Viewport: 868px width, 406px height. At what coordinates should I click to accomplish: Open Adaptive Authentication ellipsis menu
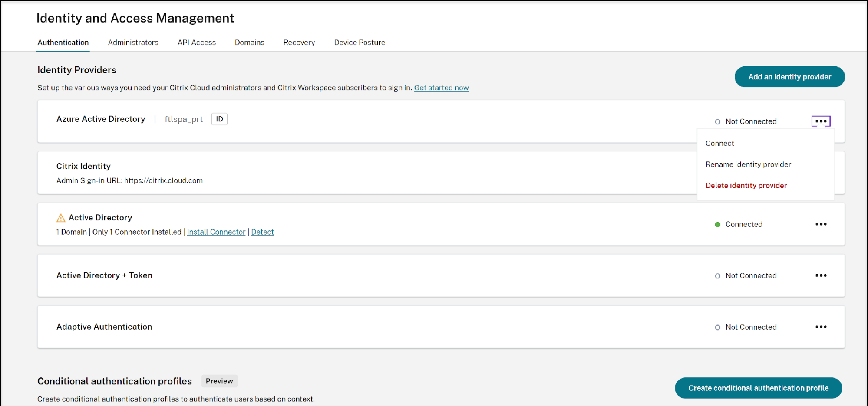click(821, 327)
